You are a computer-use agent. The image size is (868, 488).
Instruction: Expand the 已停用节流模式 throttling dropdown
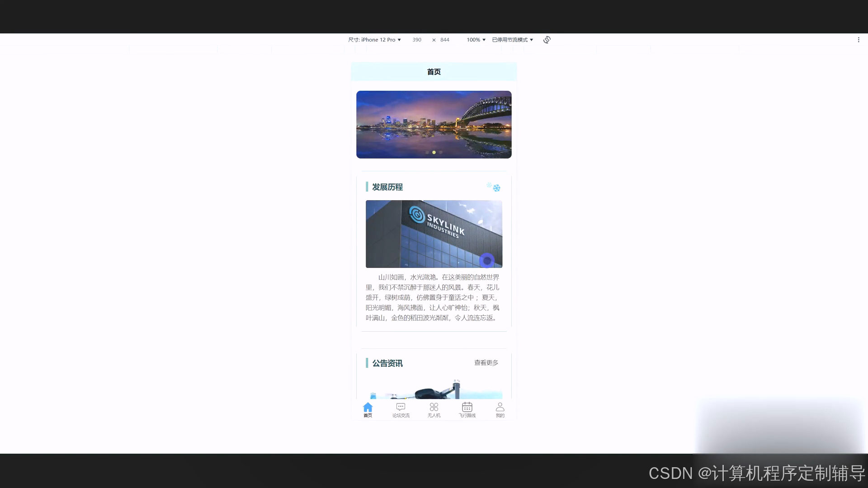click(512, 40)
